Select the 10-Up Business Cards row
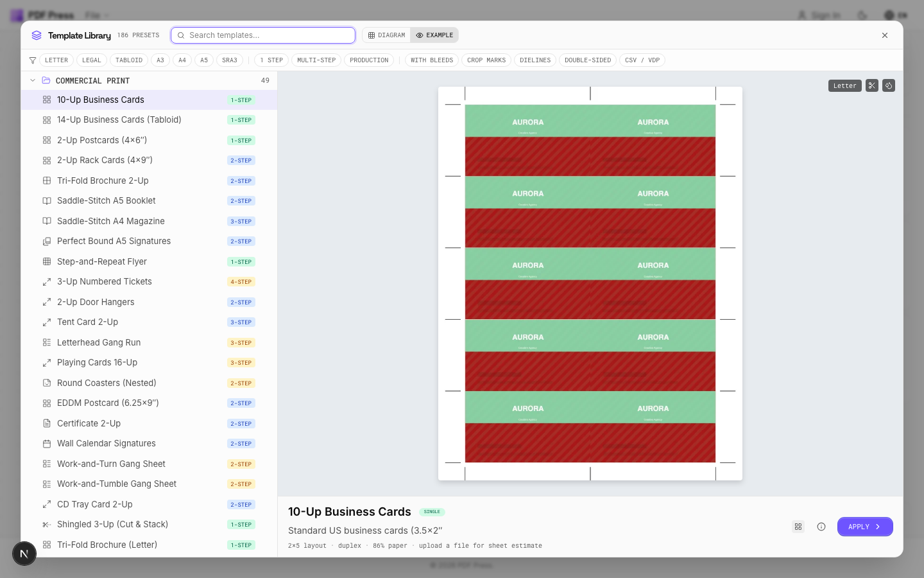Image resolution: width=924 pixels, height=578 pixels. click(x=149, y=100)
